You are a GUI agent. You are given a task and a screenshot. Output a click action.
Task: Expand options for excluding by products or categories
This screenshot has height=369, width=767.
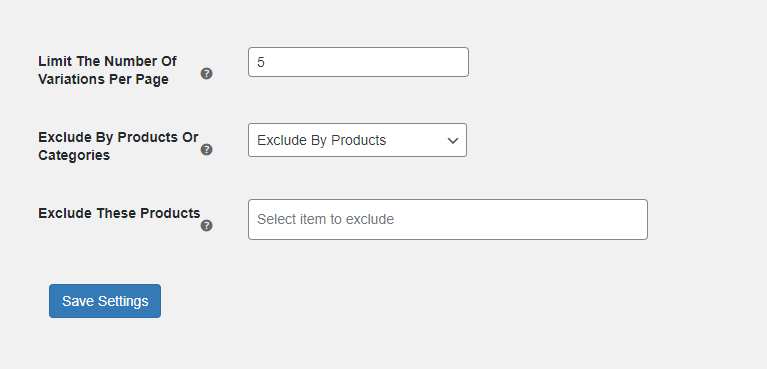click(357, 140)
